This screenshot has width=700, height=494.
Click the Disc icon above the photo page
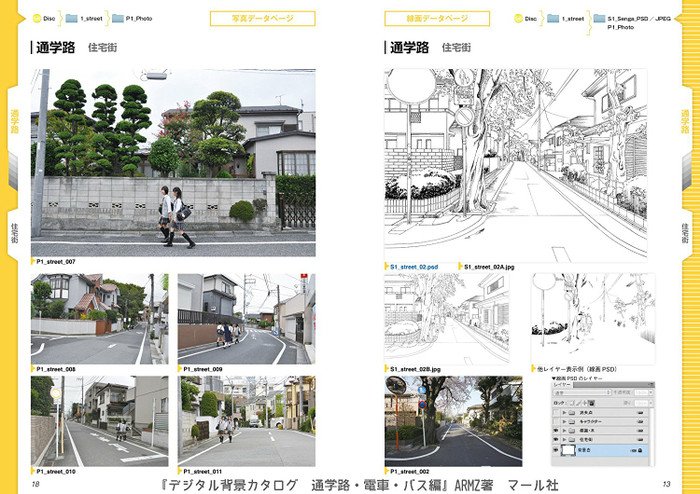click(x=38, y=18)
